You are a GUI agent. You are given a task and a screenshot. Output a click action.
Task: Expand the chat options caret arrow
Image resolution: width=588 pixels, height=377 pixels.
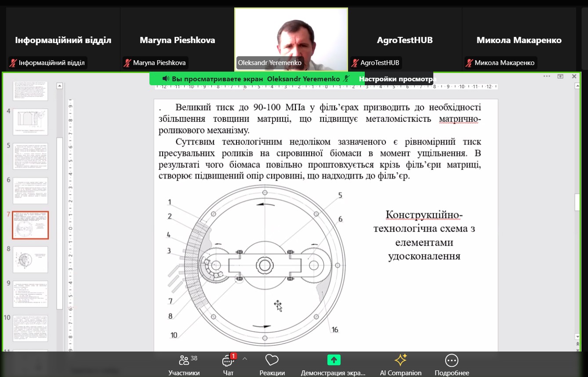[x=245, y=359]
